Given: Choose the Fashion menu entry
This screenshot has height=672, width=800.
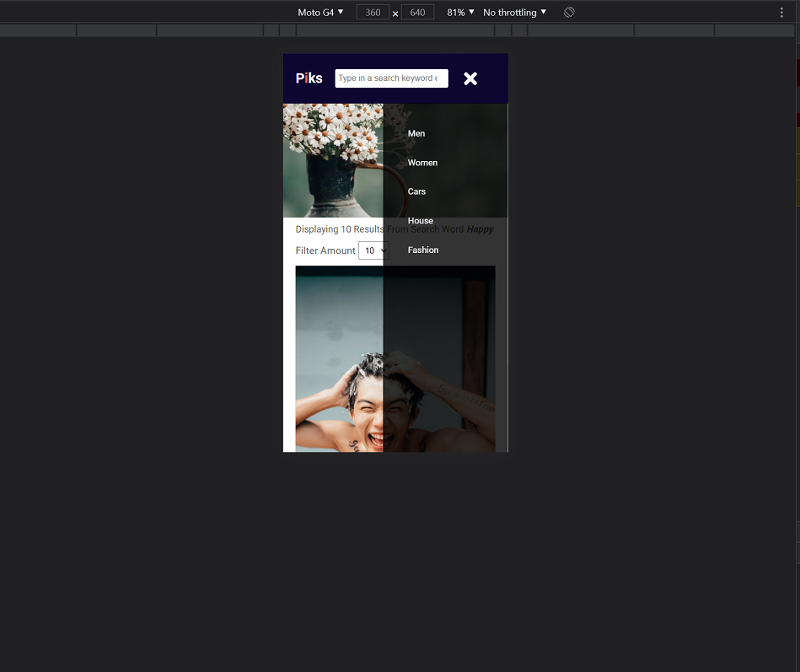Looking at the screenshot, I should pyautogui.click(x=423, y=250).
